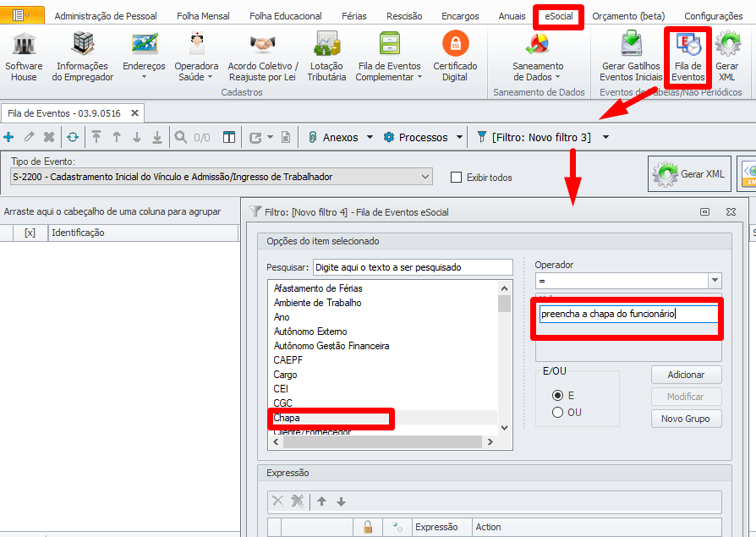756x537 pixels.
Task: Check the Exibir todos checkbox
Action: [x=457, y=178]
